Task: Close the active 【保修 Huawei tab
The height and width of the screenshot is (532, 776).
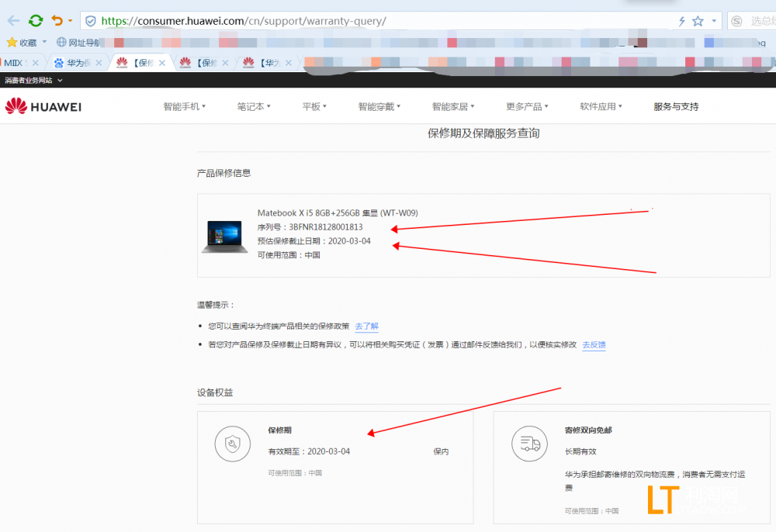Action: click(162, 63)
